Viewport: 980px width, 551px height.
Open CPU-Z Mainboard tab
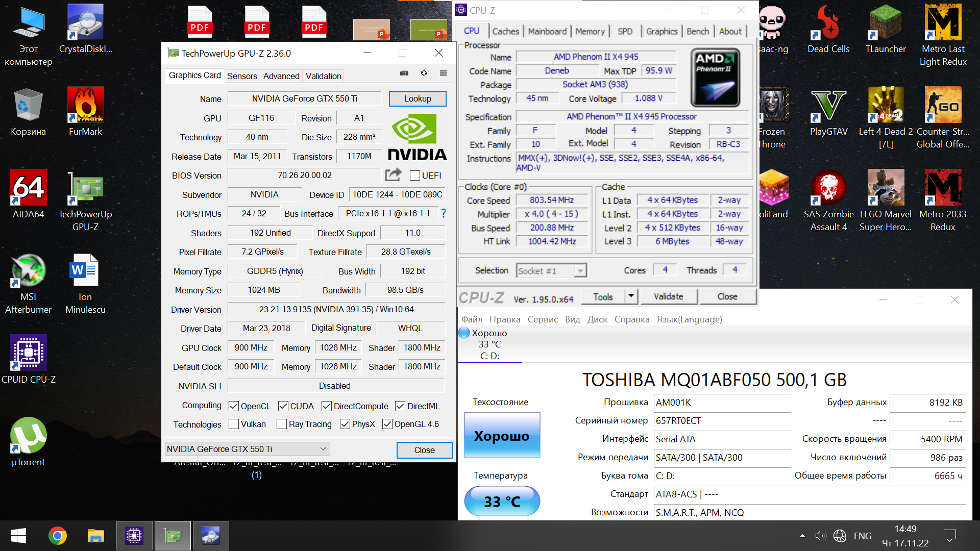tap(547, 31)
